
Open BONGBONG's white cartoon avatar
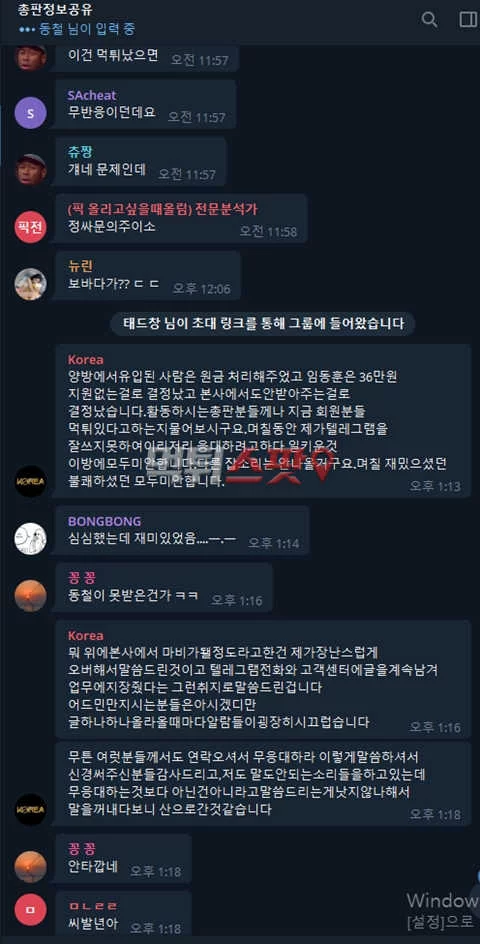coord(30,538)
